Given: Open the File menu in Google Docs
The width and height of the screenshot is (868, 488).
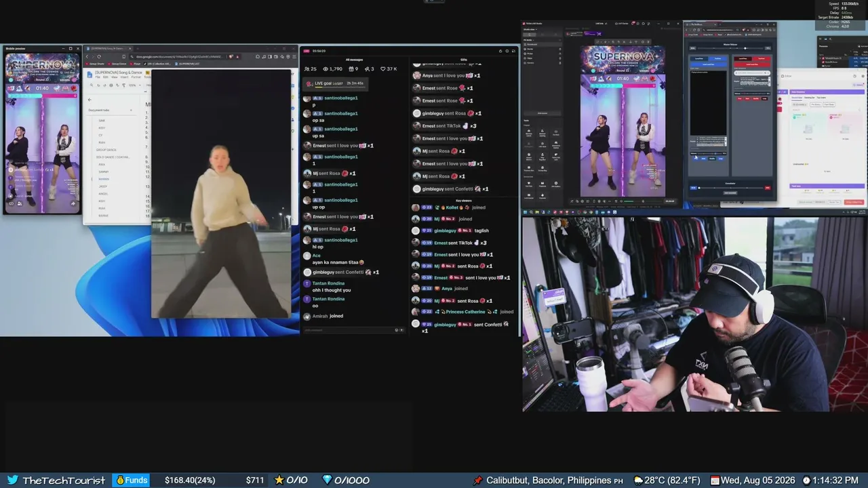Looking at the screenshot, I should point(98,77).
